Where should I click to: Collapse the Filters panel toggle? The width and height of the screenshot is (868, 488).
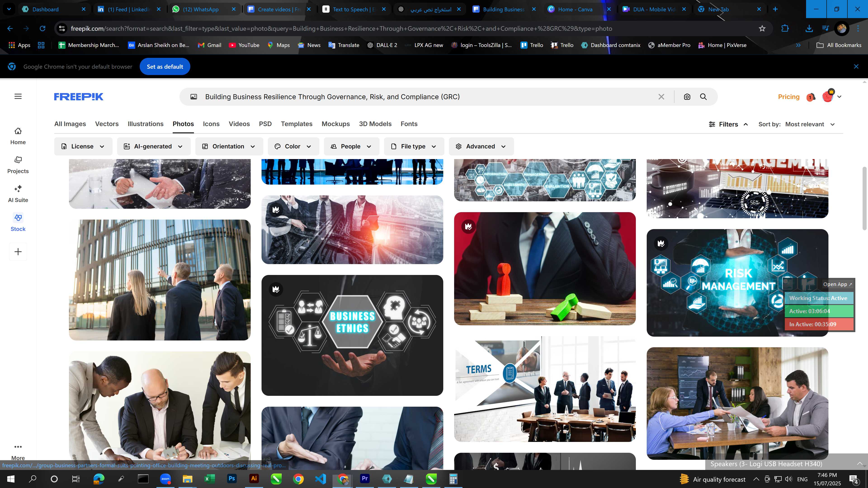pyautogui.click(x=728, y=124)
